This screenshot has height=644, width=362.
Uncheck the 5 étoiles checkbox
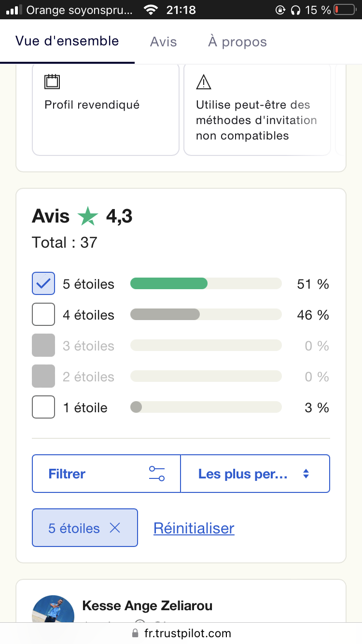pos(43,284)
